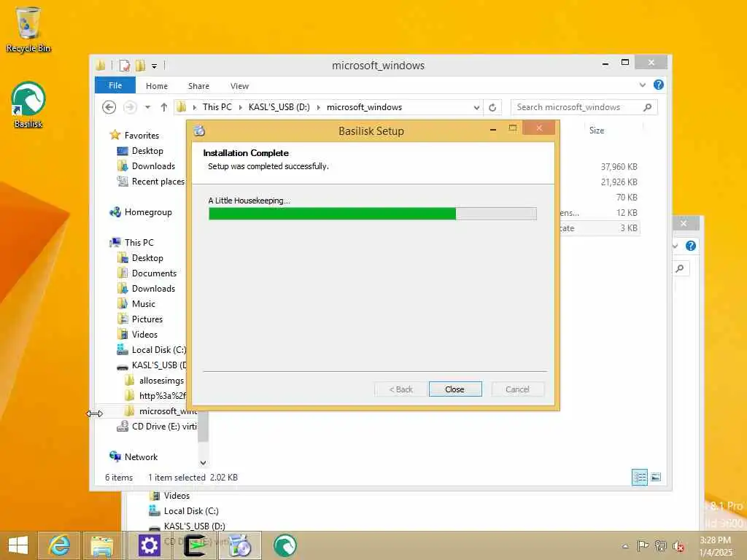
Task: Click the Forward navigation arrow in Explorer
Action: point(130,107)
